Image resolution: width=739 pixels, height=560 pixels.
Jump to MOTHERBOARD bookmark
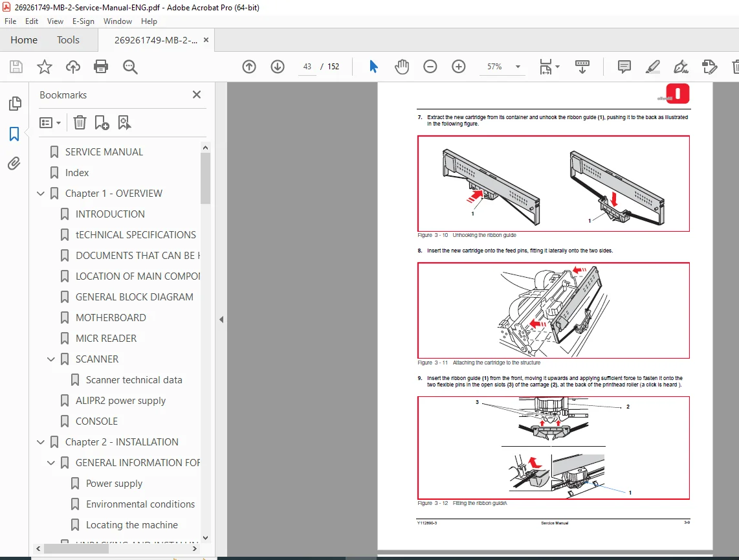click(111, 318)
